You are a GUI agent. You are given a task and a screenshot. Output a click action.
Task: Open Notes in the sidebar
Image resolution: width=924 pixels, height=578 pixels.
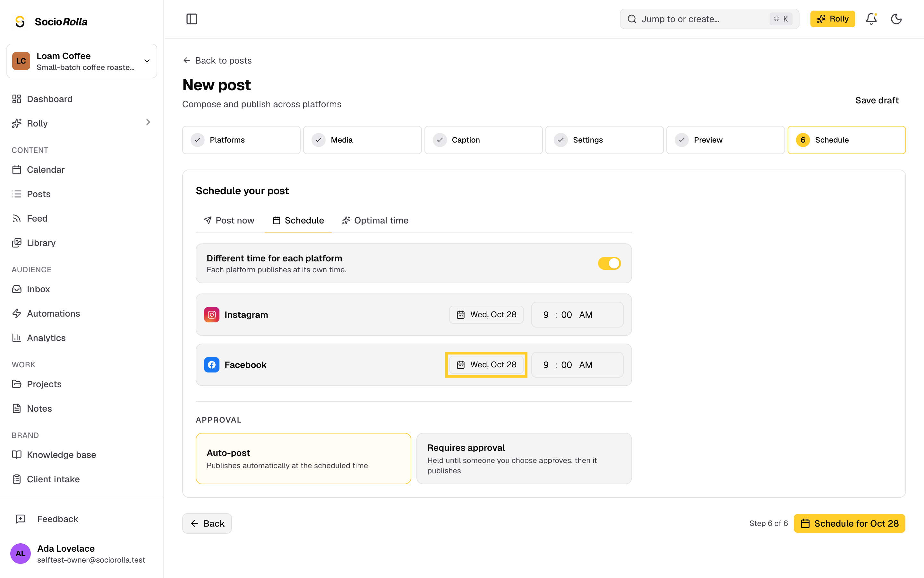(x=82, y=408)
